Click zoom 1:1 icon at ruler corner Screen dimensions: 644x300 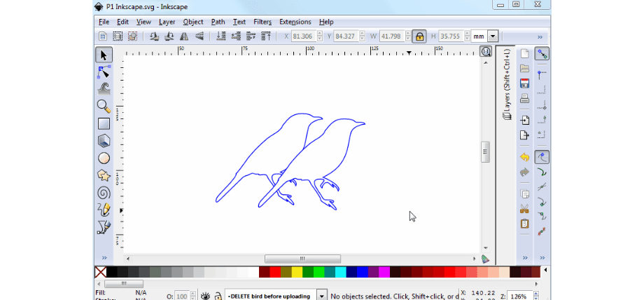[486, 51]
